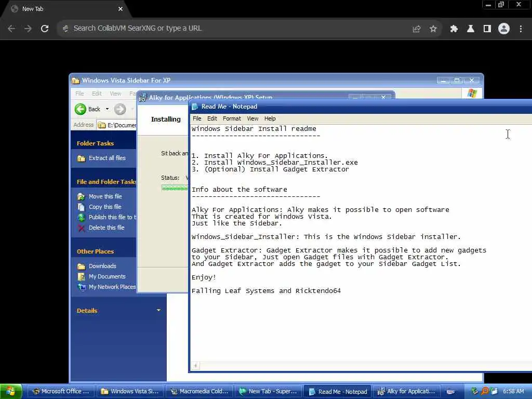
Task: Click Explorer window folder title icon
Action: [76, 81]
